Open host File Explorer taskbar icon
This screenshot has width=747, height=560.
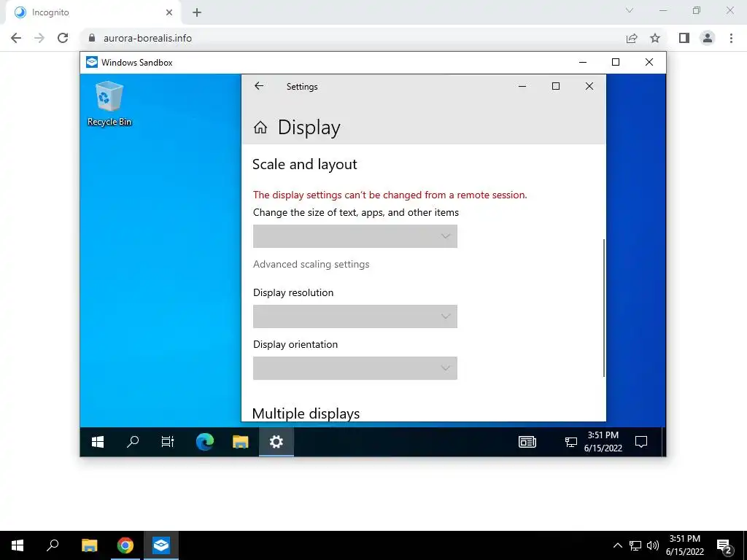(x=90, y=545)
